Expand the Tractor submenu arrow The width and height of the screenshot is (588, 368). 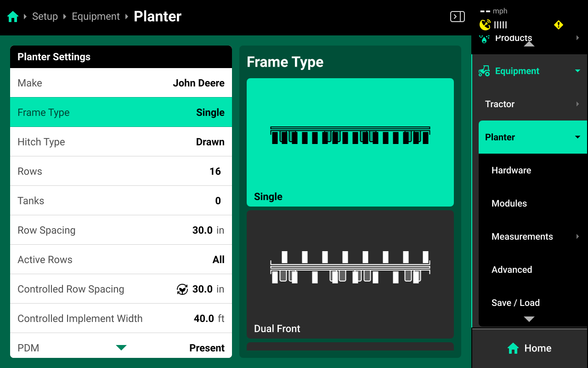click(577, 104)
